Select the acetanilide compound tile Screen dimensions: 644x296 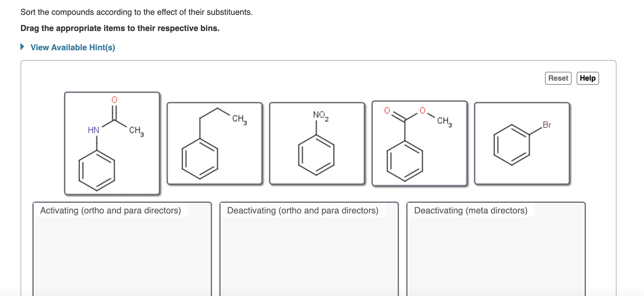click(112, 143)
